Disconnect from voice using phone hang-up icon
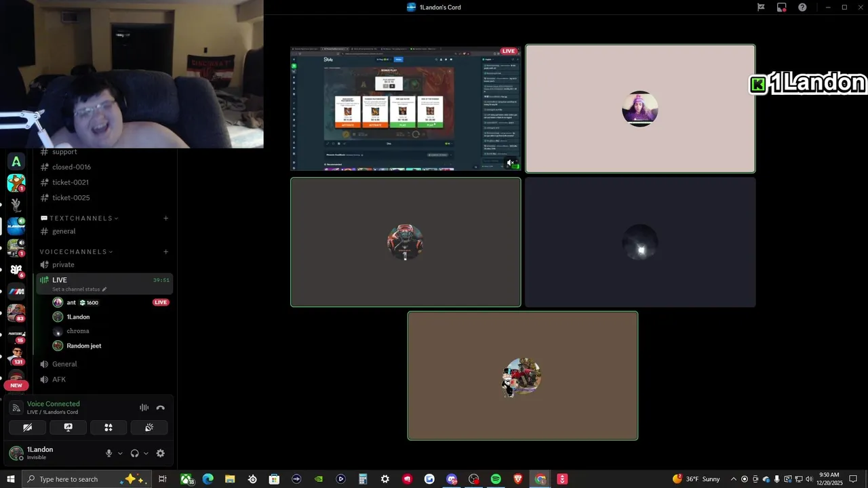 [x=161, y=407]
